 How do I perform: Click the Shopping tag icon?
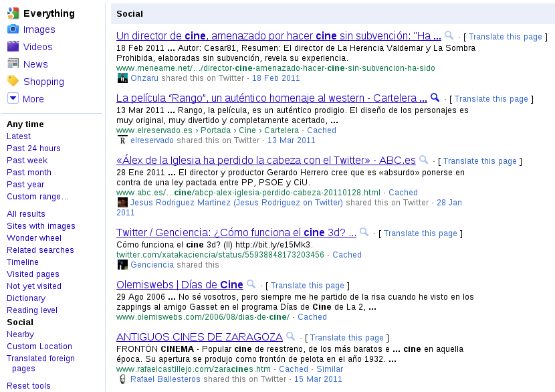tap(13, 81)
